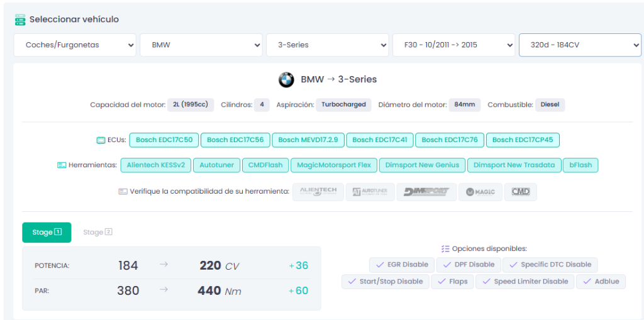This screenshot has width=644, height=320.
Task: Open the BMW brand dropdown
Action: 201,45
